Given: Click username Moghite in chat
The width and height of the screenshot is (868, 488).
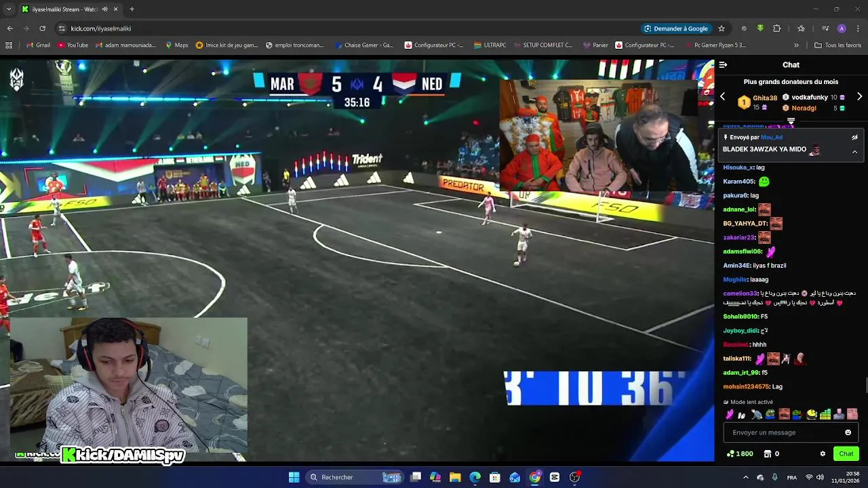Looking at the screenshot, I should pos(734,280).
